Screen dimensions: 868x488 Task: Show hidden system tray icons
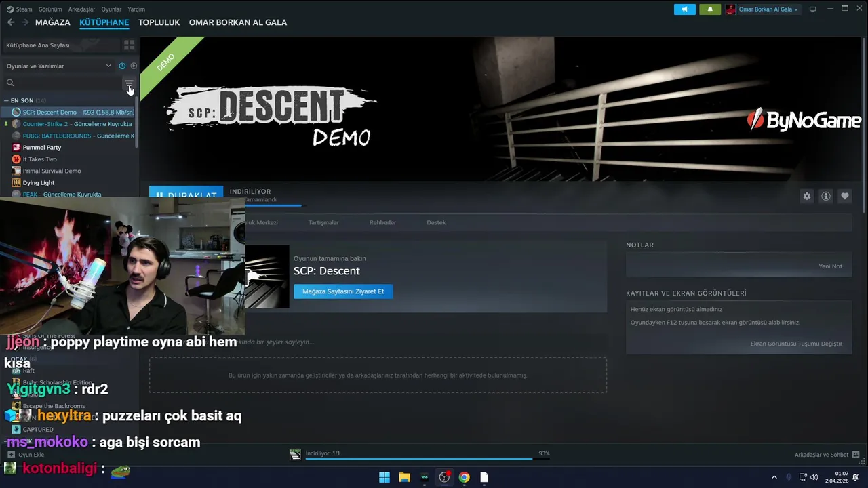pyautogui.click(x=774, y=477)
